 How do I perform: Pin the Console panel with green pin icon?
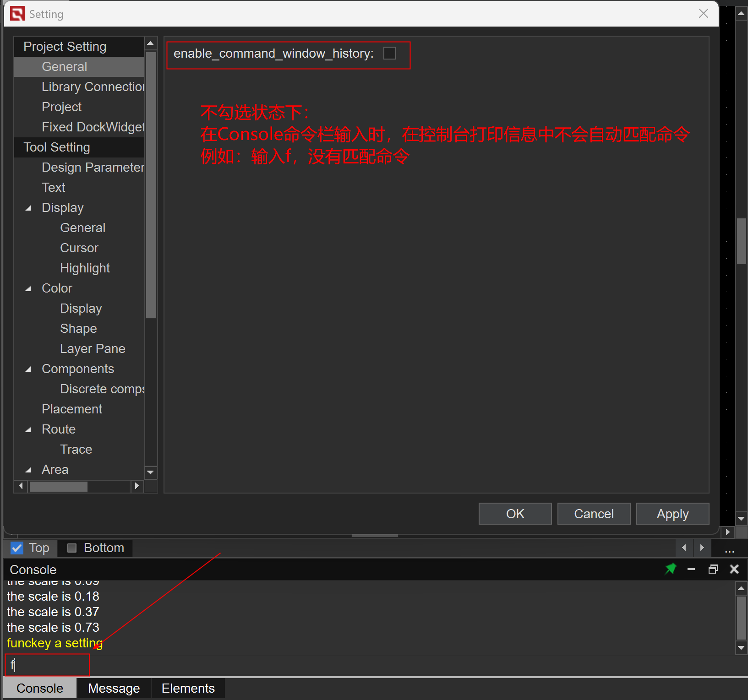[x=670, y=569]
